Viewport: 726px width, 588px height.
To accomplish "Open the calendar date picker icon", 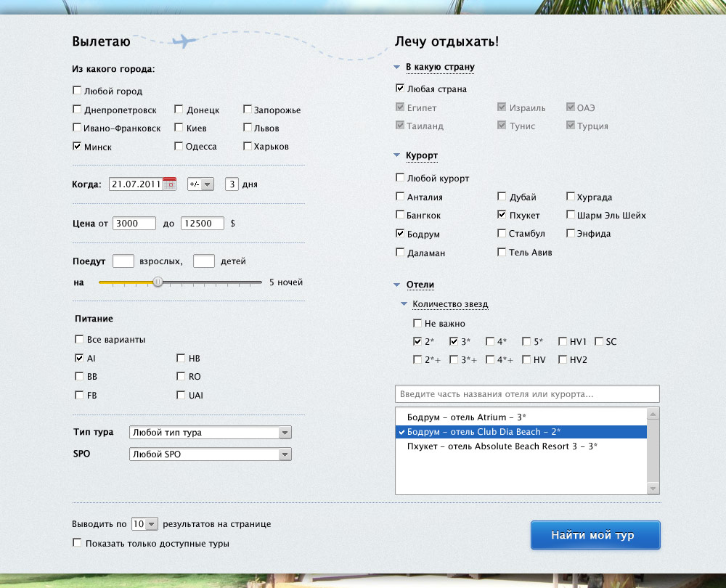I will coord(170,184).
